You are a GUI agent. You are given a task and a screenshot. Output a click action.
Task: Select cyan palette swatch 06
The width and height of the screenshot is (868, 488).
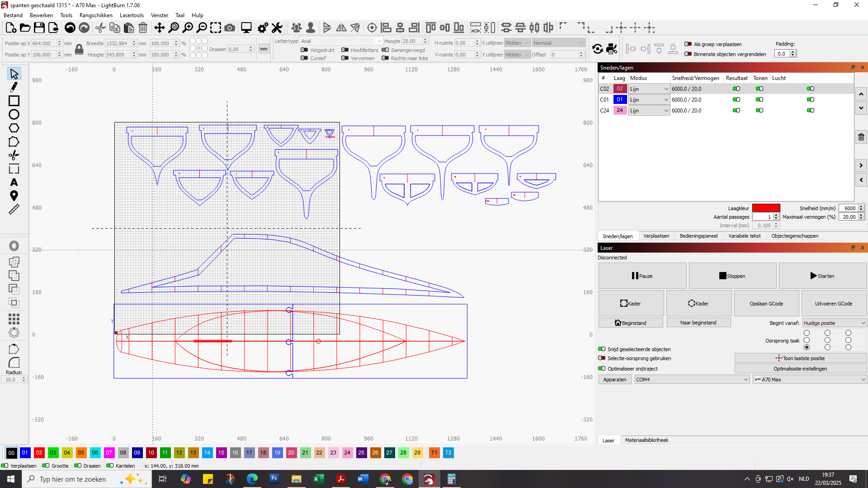(x=95, y=452)
